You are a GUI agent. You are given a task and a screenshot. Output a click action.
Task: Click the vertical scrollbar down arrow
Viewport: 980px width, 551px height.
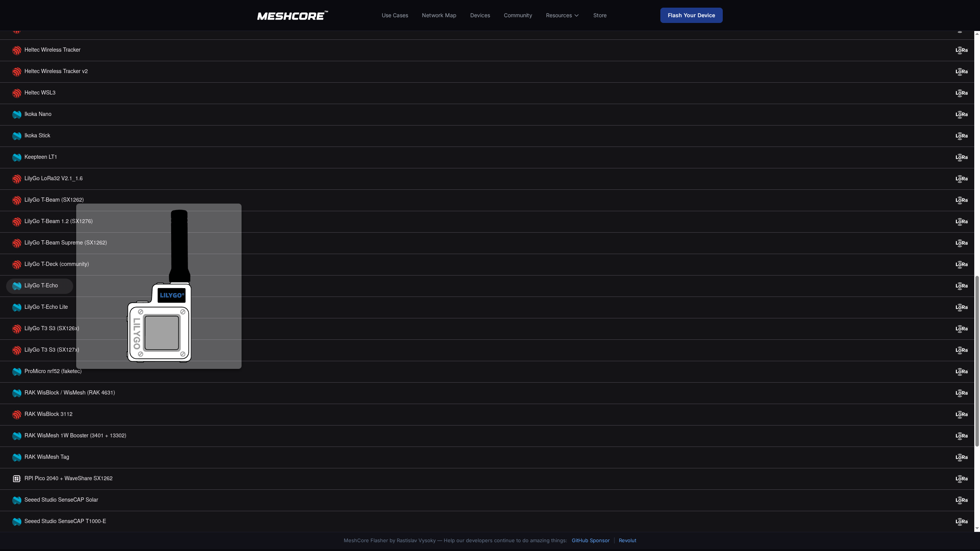[x=977, y=528]
